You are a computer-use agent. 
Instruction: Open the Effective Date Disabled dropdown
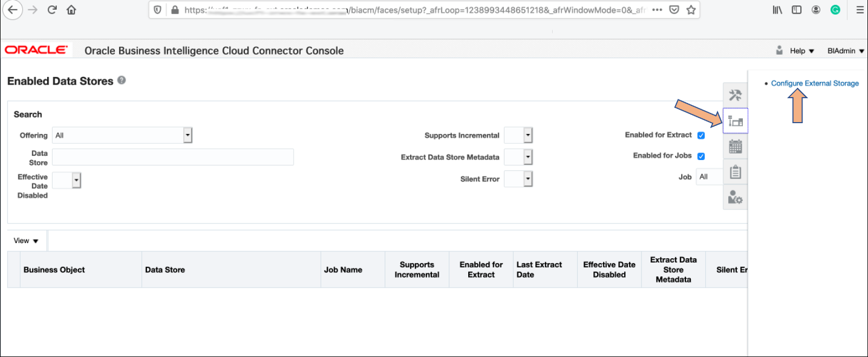pos(76,180)
